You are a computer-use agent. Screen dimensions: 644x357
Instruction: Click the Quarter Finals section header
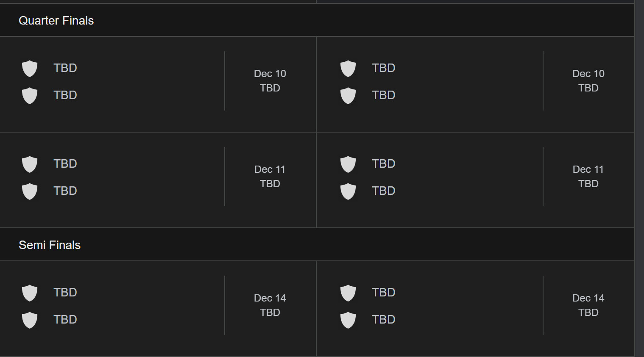point(56,20)
